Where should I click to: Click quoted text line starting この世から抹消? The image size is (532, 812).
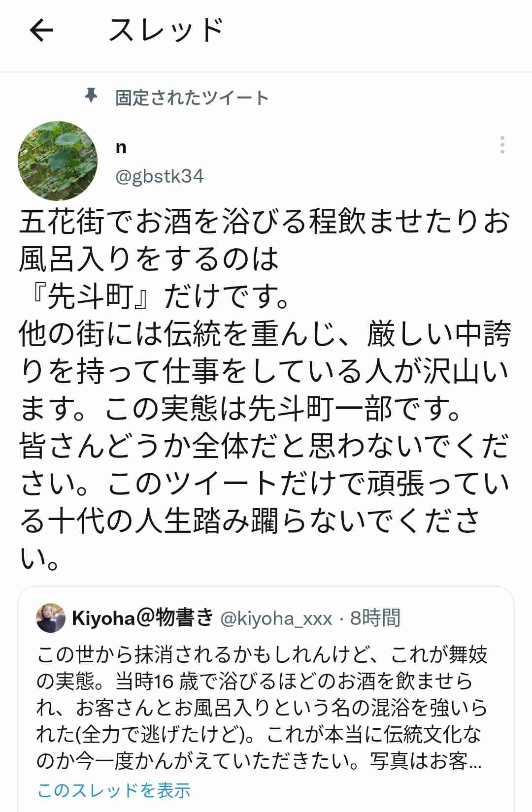(x=262, y=655)
